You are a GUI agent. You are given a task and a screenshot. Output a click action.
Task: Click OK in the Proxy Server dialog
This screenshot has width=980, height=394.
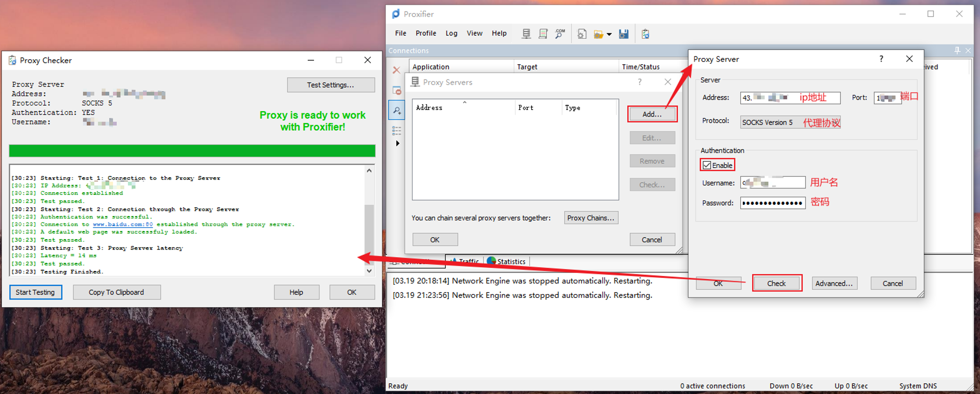coord(718,283)
